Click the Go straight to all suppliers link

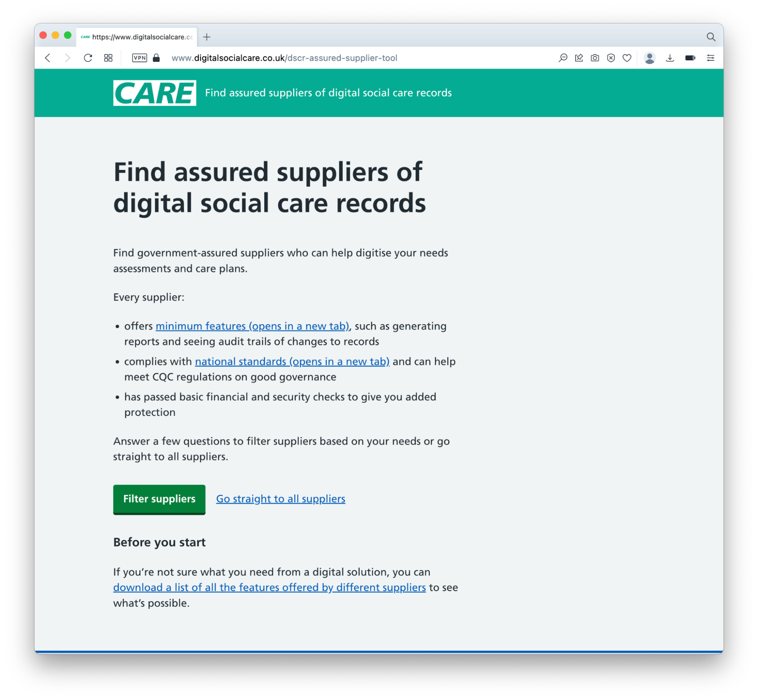tap(281, 499)
